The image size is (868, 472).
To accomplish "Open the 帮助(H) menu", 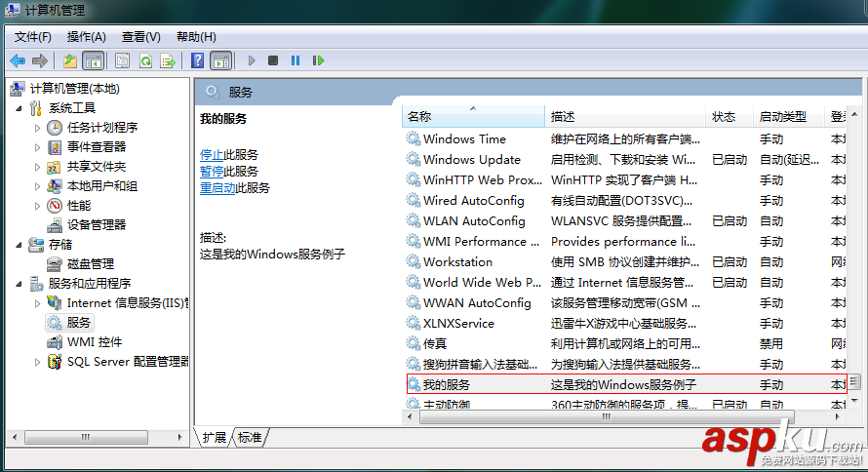I will 196,37.
